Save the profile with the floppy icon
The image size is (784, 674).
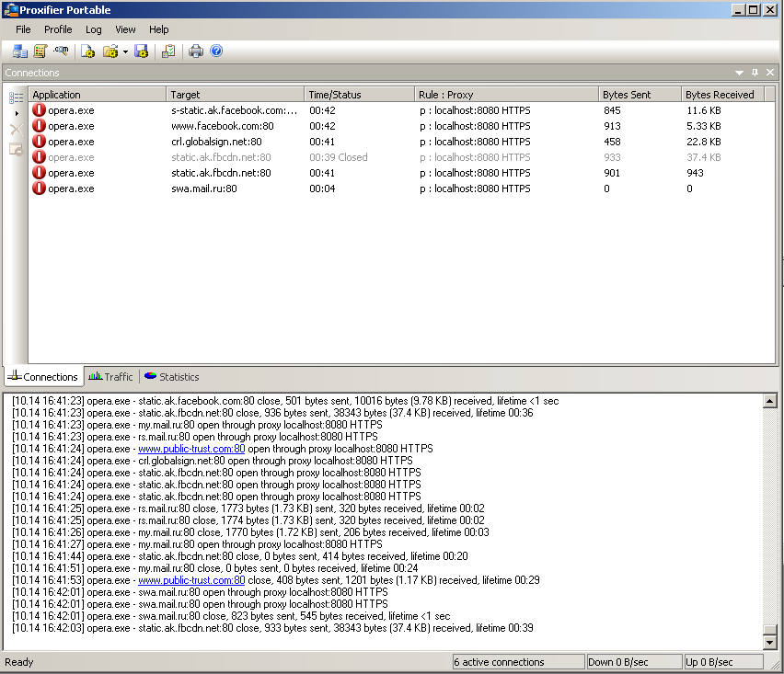(x=142, y=51)
